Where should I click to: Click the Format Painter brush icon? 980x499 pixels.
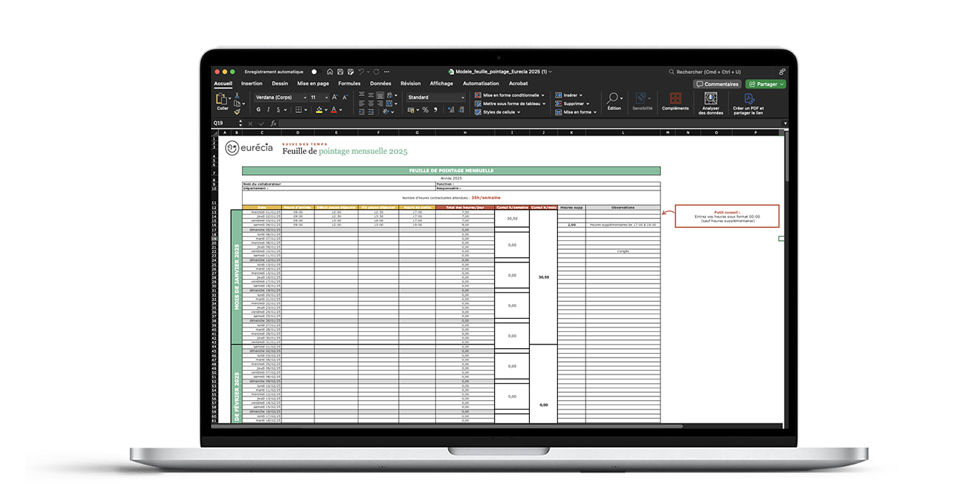(x=237, y=111)
